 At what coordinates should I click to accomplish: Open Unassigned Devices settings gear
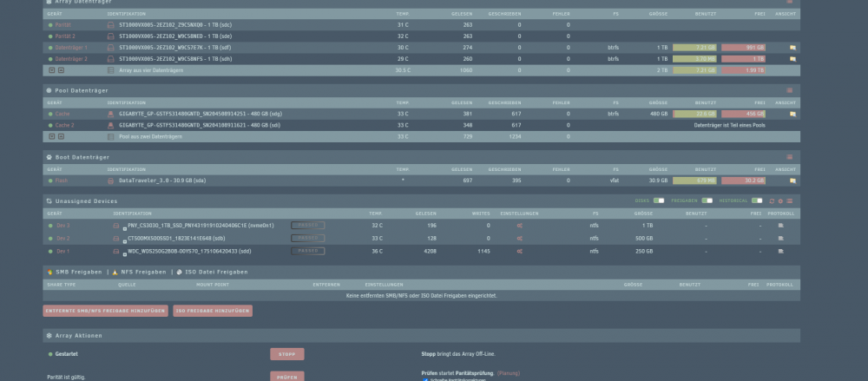780,201
